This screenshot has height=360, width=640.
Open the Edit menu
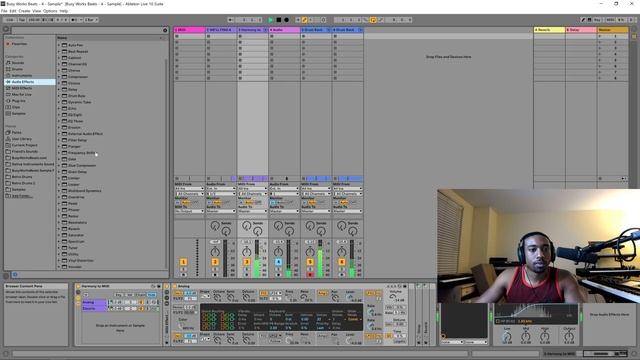(x=13, y=11)
